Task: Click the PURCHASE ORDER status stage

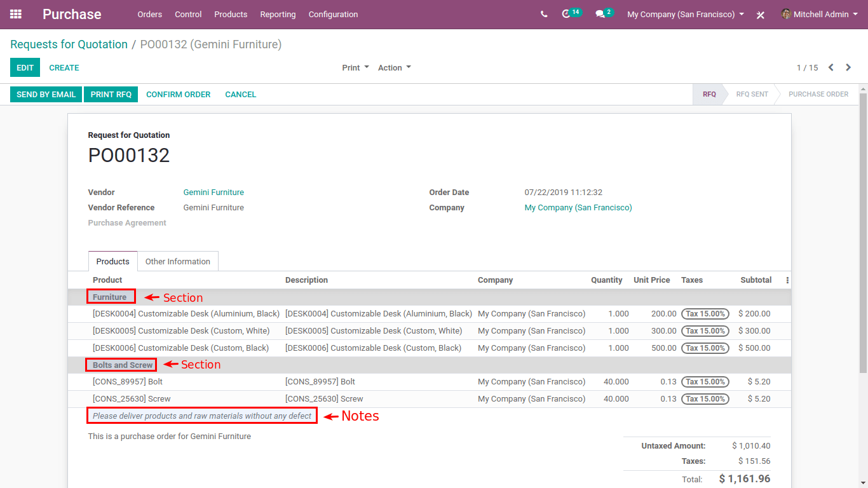Action: pos(818,94)
